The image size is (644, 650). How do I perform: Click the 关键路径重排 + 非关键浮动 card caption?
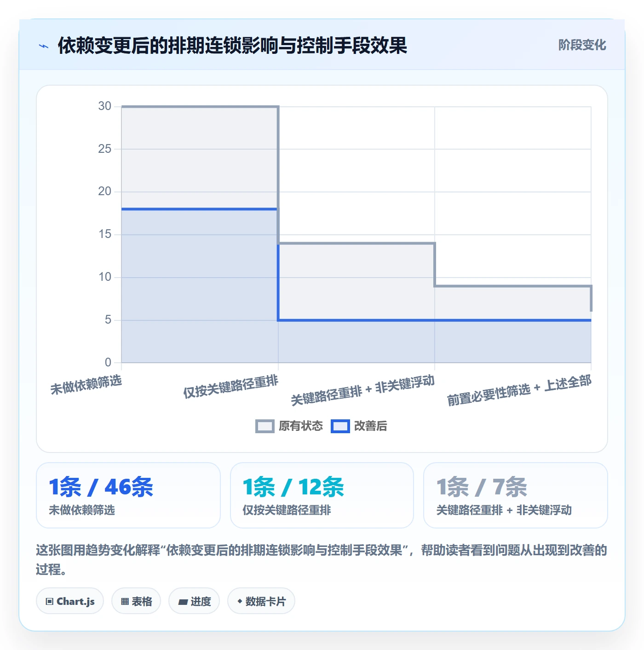[x=504, y=510]
